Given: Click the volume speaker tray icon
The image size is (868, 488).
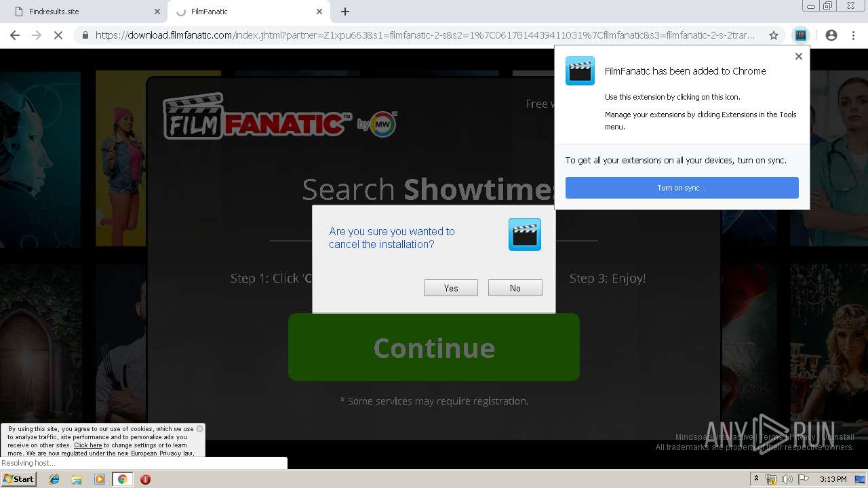Looking at the screenshot, I should [x=787, y=479].
